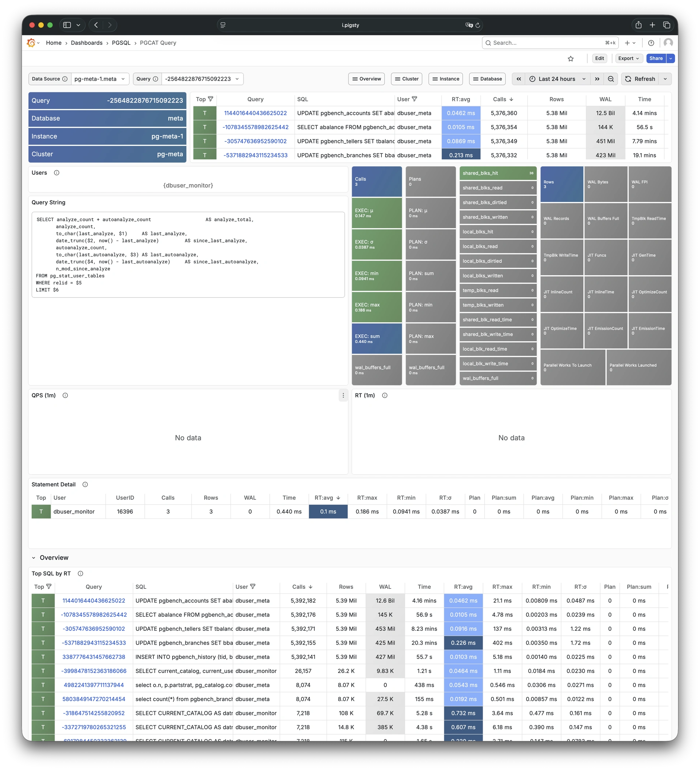Open the help question-mark icon
Screen dimensions: 700x770
click(x=651, y=43)
